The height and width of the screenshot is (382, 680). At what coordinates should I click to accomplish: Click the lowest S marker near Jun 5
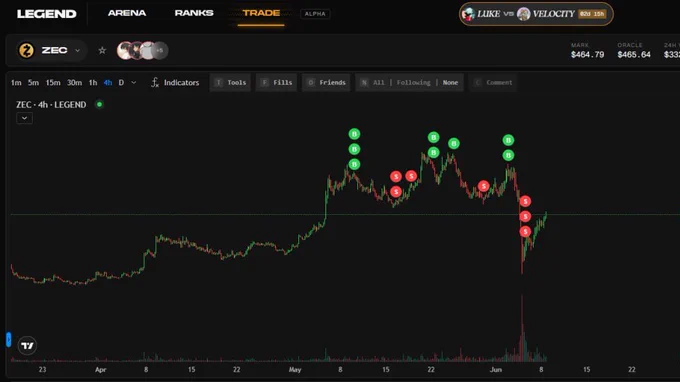click(525, 232)
